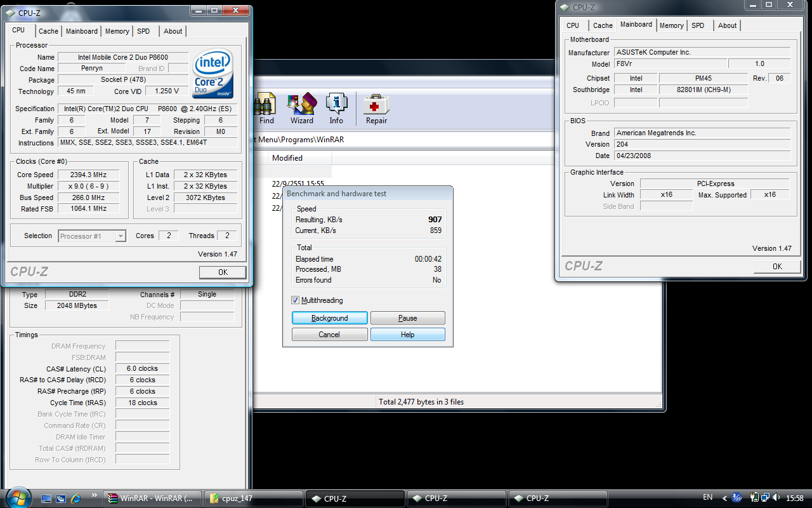Open Help from the benchmark dialog
This screenshot has width=812, height=508.
tap(408, 335)
